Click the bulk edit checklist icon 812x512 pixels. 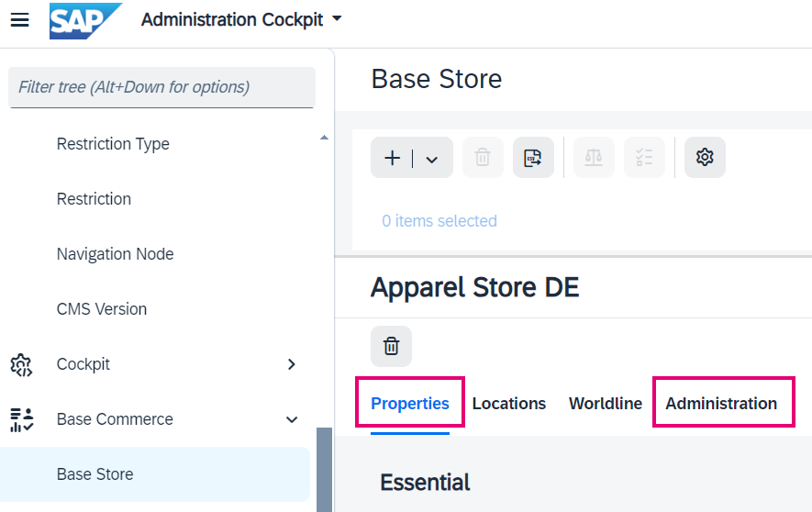tap(644, 158)
